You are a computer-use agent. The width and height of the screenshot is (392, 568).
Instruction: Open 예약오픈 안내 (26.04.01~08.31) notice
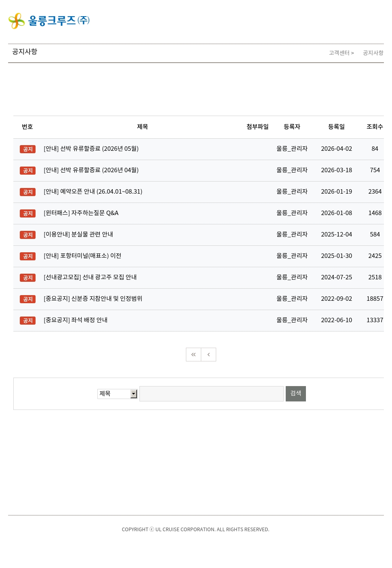[93, 192]
